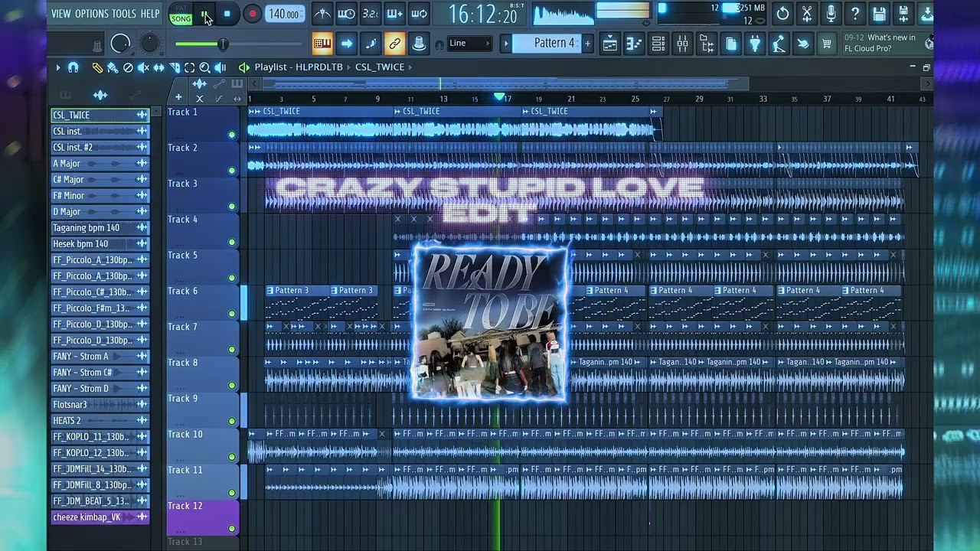Toggle auto-scrolling arrow icon

pyautogui.click(x=347, y=44)
